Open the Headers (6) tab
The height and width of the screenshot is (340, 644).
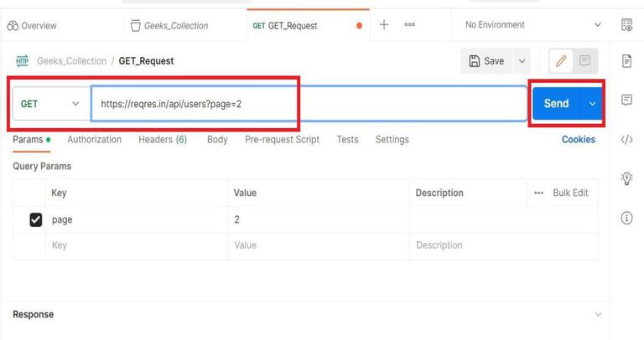tap(163, 140)
